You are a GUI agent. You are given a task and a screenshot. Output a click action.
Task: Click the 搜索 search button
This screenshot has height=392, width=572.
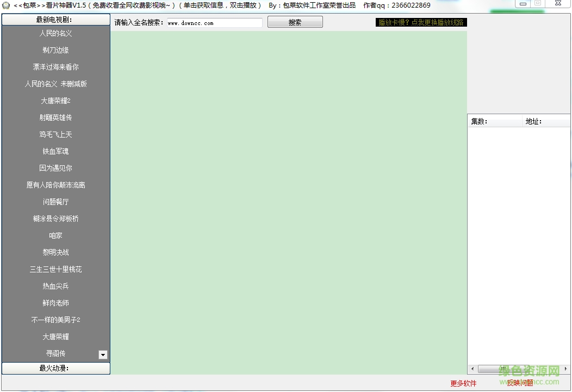[295, 22]
